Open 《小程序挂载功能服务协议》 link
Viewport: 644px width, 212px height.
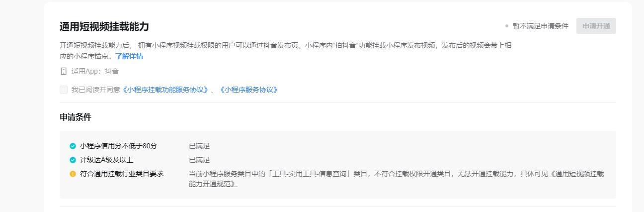(165, 90)
